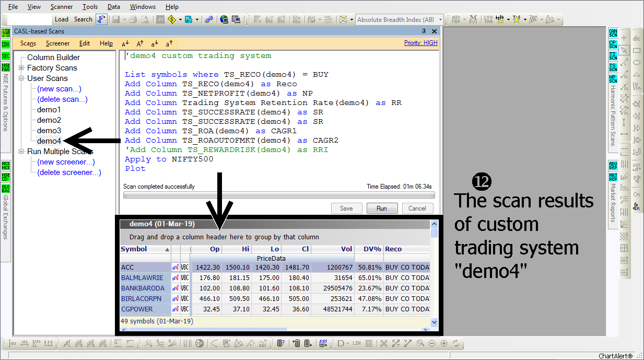Open the NSE F&O sidebar icon

pyautogui.click(x=6, y=67)
